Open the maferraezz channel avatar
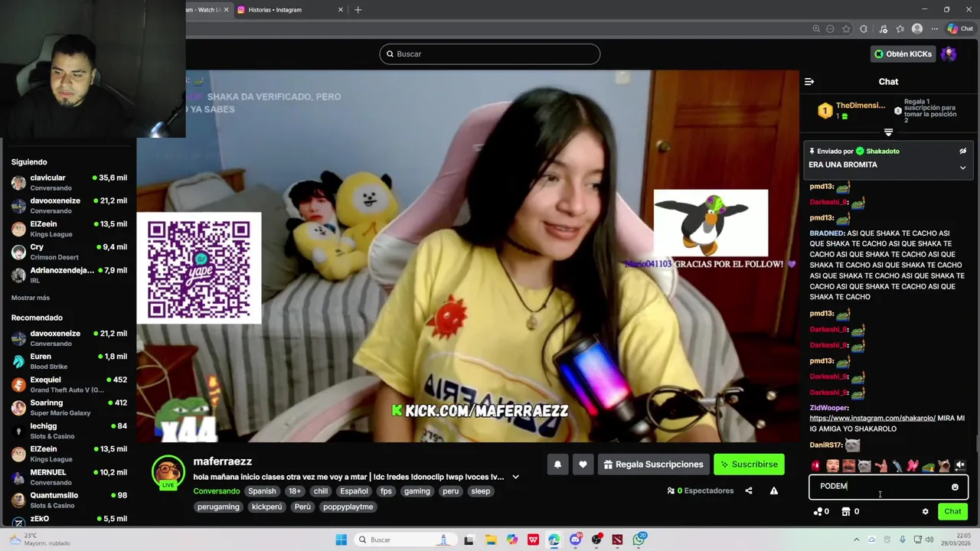The image size is (980, 551). [168, 472]
